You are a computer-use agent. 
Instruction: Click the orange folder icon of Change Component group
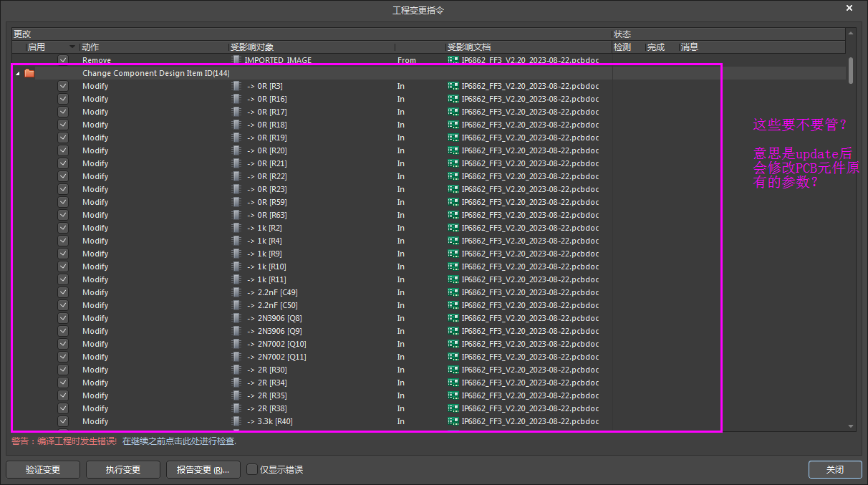pyautogui.click(x=29, y=73)
